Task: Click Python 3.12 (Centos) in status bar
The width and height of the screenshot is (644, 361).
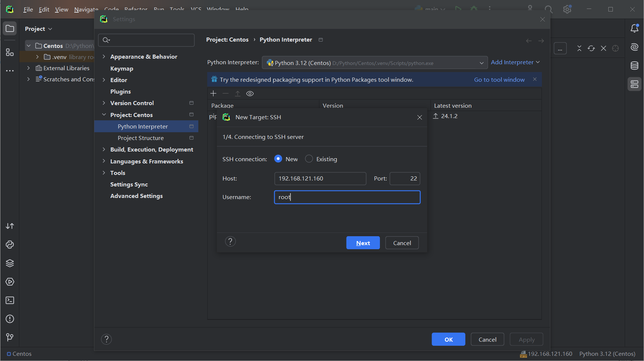Action: (x=607, y=354)
